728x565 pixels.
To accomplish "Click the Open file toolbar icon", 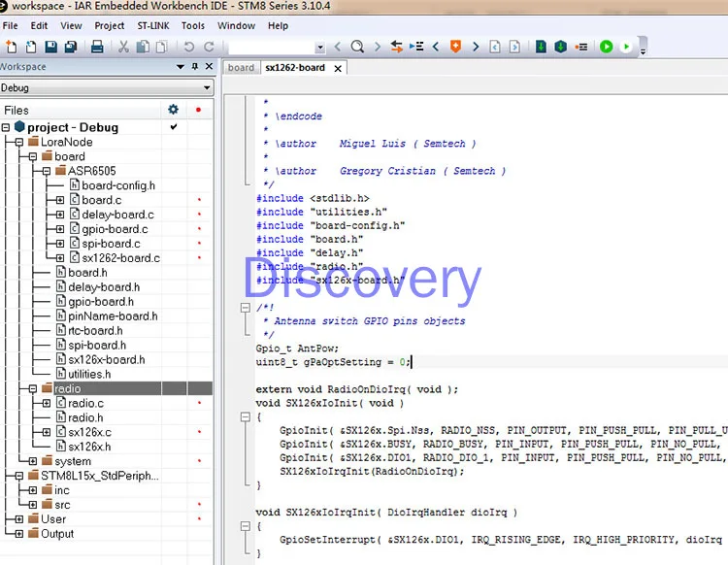I will pyautogui.click(x=31, y=47).
